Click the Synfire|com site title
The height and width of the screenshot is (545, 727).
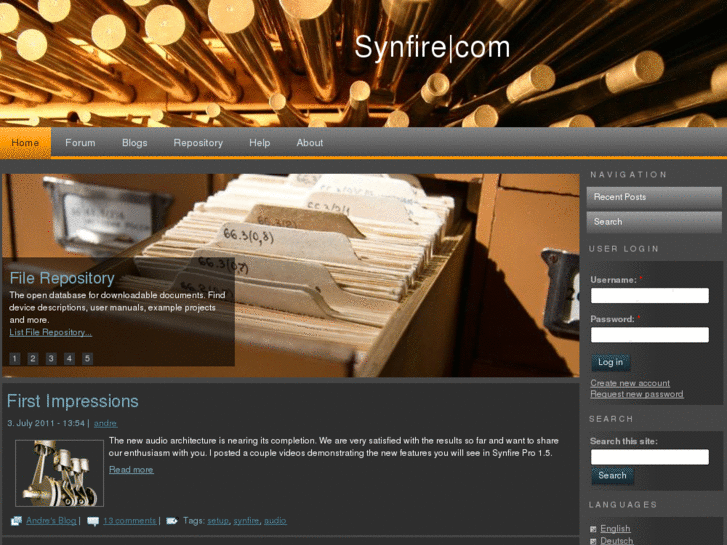point(432,47)
